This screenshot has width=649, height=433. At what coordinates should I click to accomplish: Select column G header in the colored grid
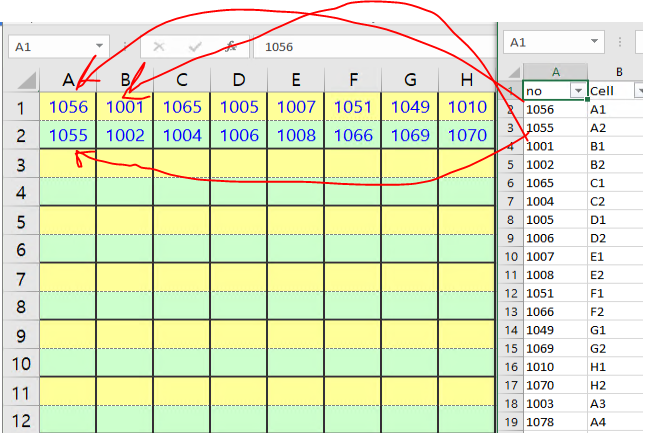click(x=410, y=79)
